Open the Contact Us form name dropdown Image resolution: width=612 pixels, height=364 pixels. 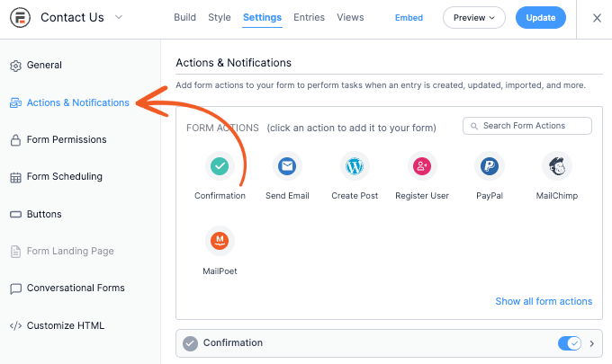pyautogui.click(x=119, y=17)
